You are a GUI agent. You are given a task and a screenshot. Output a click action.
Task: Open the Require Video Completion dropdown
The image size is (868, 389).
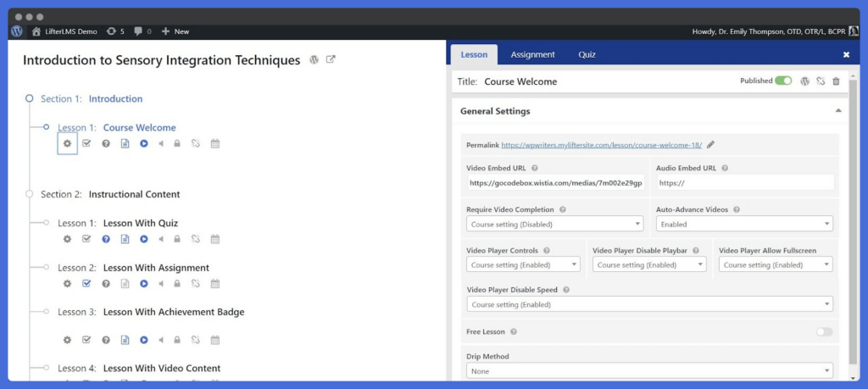click(554, 224)
